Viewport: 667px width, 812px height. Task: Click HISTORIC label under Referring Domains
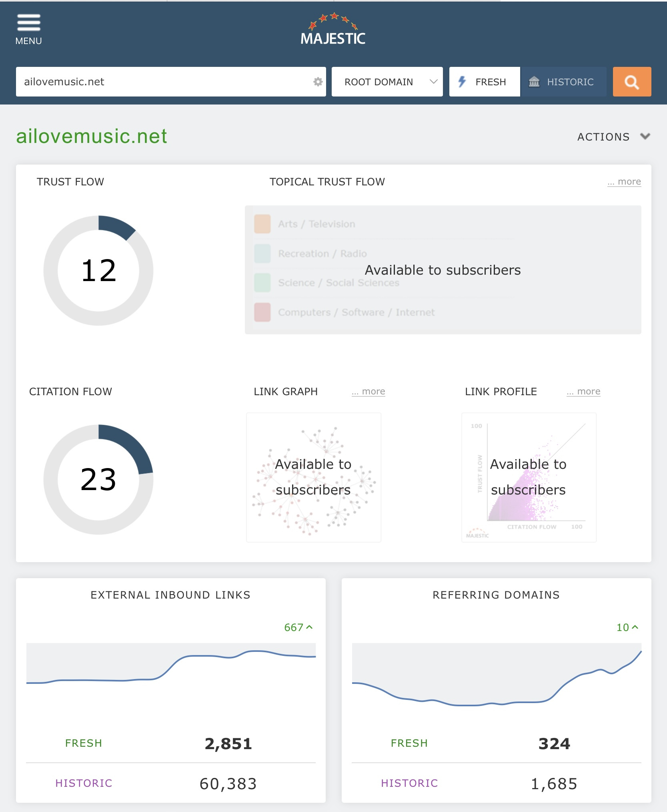pyautogui.click(x=409, y=783)
